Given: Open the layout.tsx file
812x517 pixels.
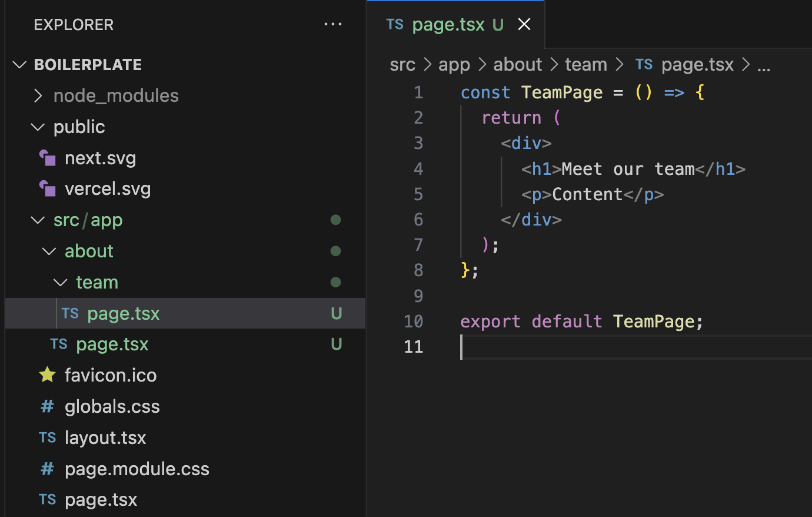Looking at the screenshot, I should point(106,438).
